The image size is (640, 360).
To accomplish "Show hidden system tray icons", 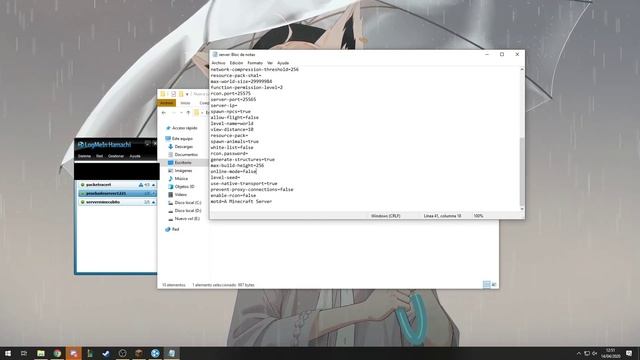I will (x=578, y=353).
